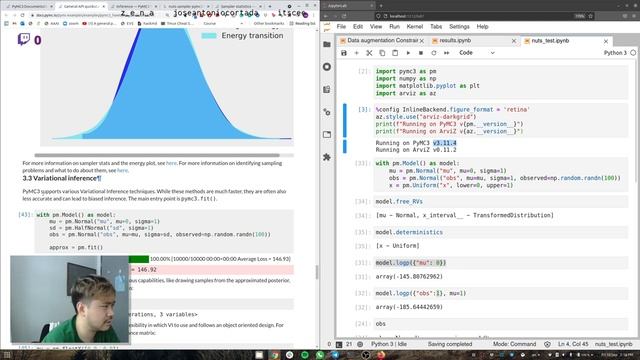Bookmark the localhost page with the star icon
This screenshot has height=360, width=640.
591,16
